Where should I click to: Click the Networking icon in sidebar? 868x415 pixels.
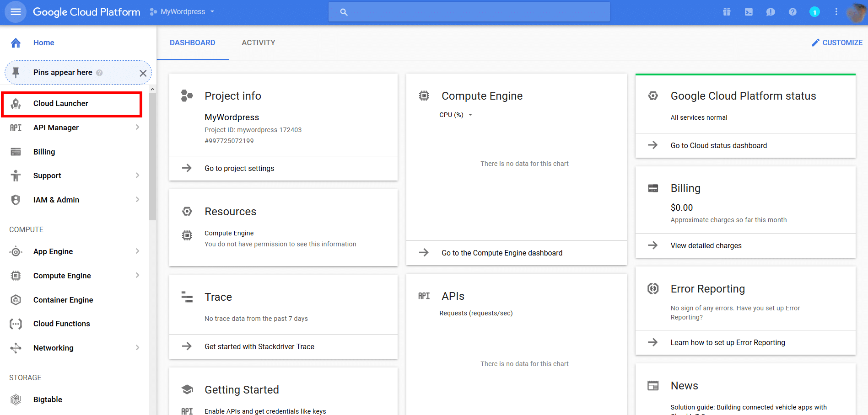point(16,348)
